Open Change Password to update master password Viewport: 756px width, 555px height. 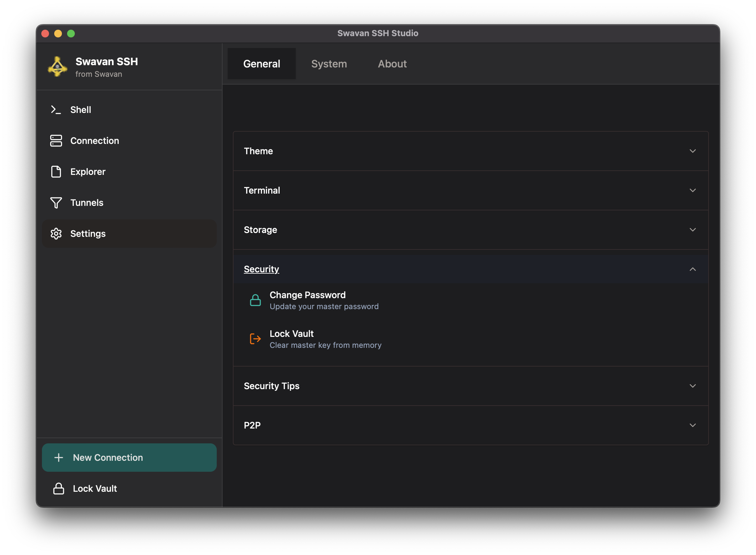coord(307,295)
